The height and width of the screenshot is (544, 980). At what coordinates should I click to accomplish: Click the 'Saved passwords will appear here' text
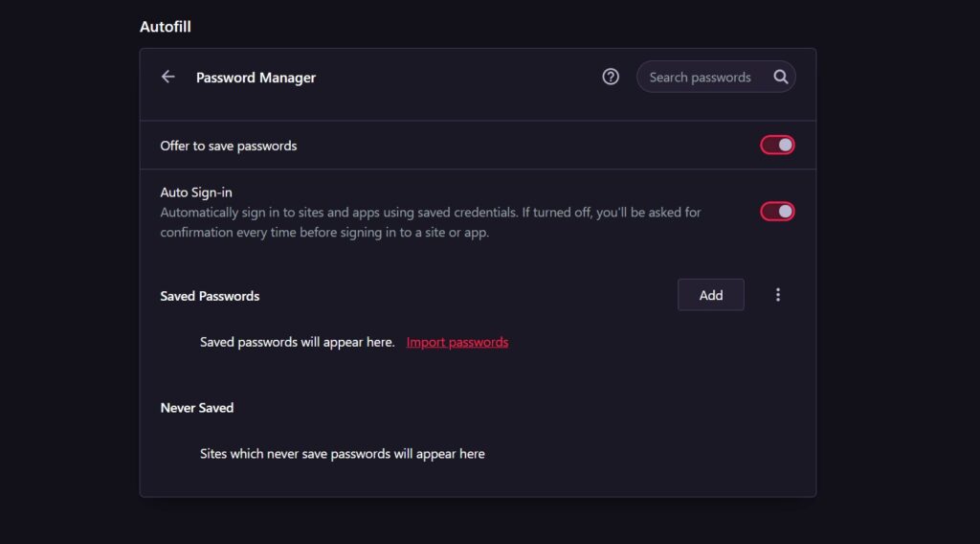pyautogui.click(x=297, y=342)
